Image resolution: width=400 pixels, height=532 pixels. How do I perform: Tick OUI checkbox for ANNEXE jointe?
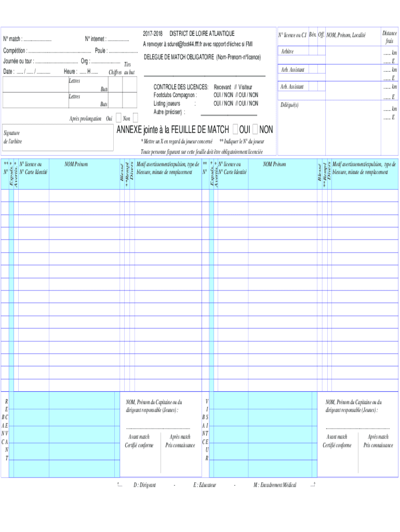(x=236, y=129)
